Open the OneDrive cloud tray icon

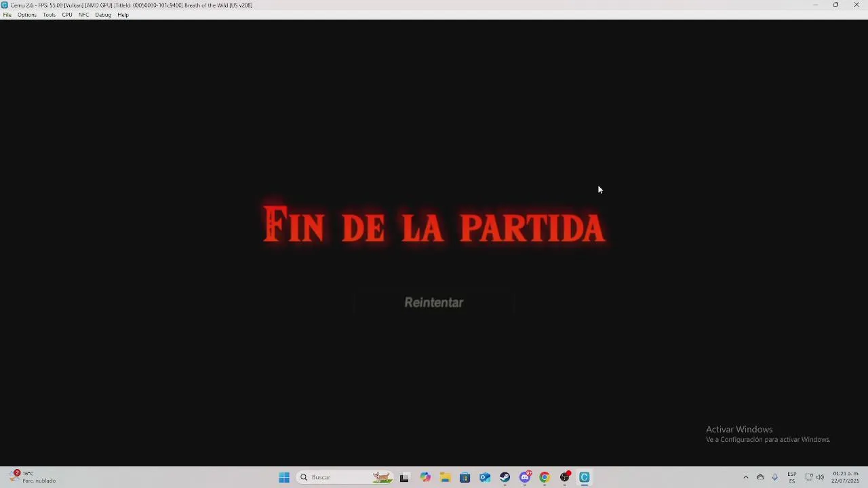(760, 477)
